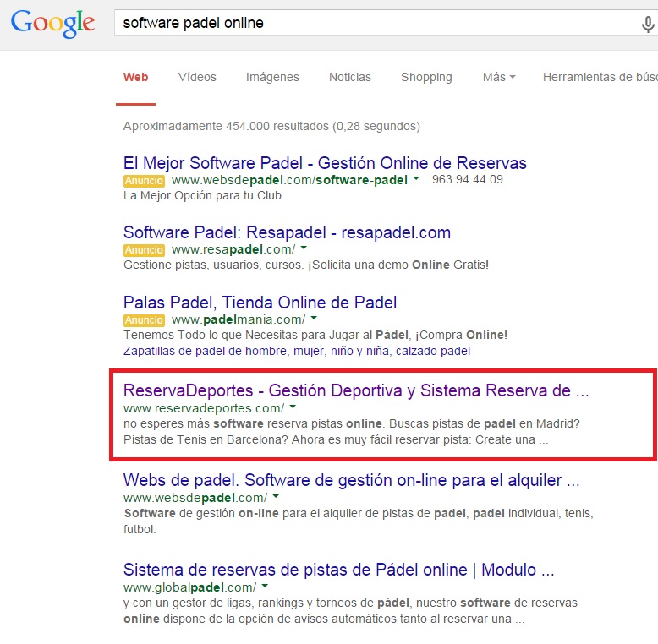
Task: Click the Anuncio badge of padelmania ad
Action: pos(144,320)
